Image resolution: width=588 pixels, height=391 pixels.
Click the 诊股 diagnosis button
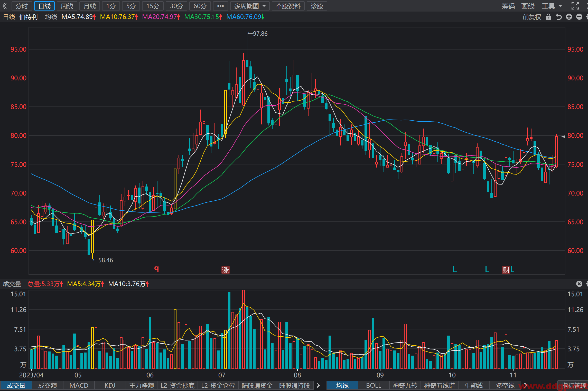[317, 6]
